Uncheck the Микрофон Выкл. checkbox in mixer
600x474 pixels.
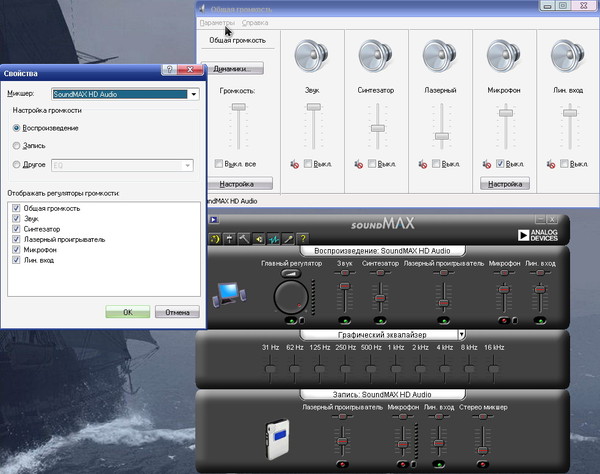tap(500, 164)
